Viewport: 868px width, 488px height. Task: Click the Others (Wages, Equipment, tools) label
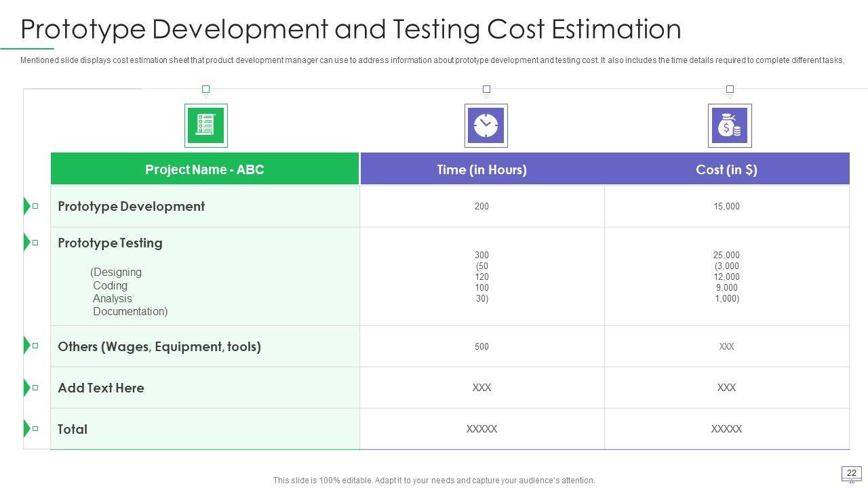[159, 346]
